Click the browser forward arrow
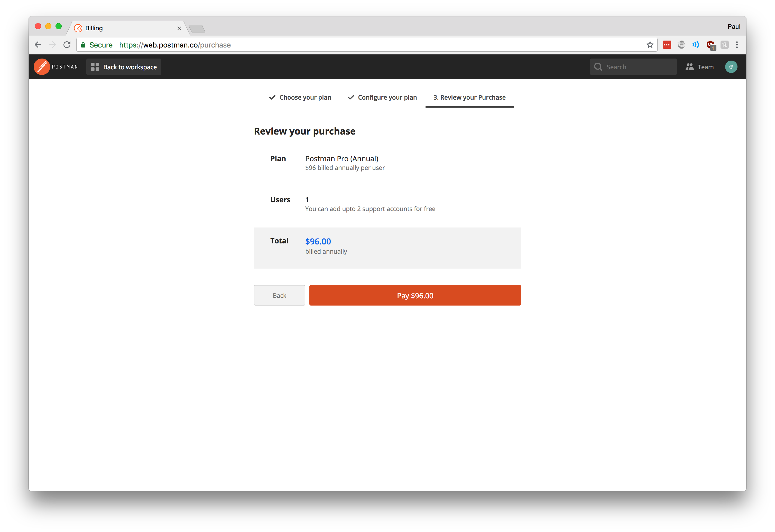775x532 pixels. tap(52, 45)
